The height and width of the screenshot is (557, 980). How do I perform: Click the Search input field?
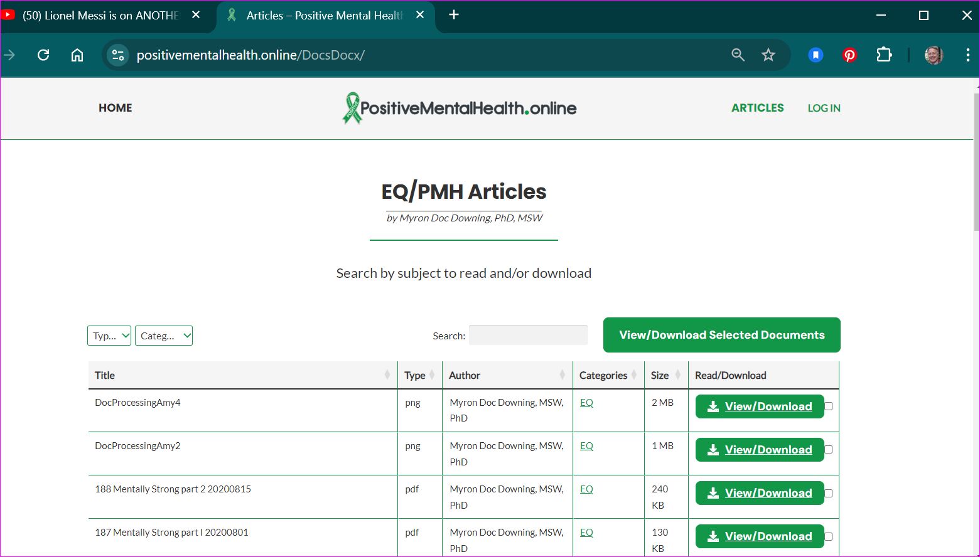(x=528, y=335)
